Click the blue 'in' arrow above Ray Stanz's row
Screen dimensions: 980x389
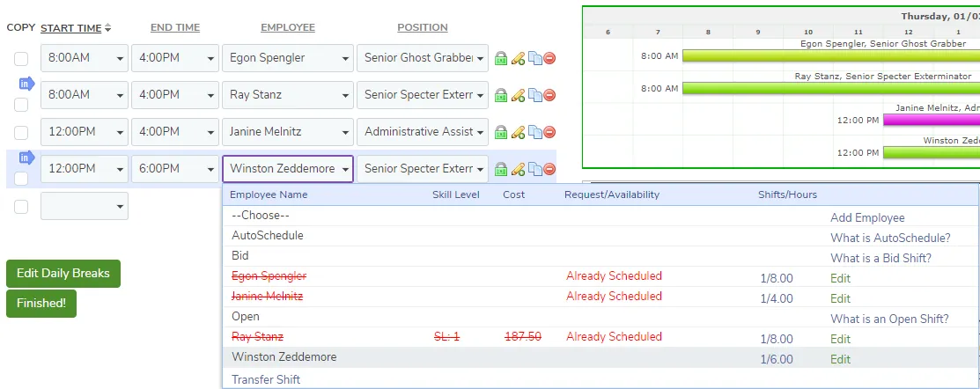coord(27,84)
